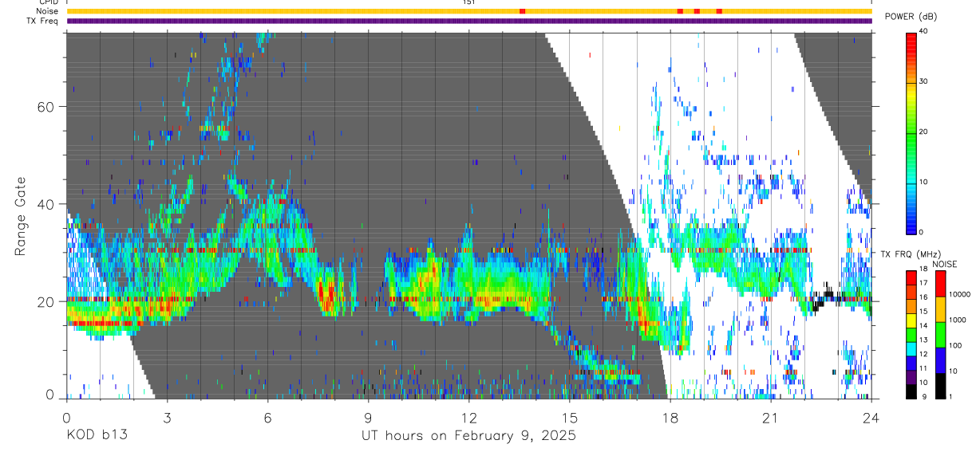Click the x-axis tick label 3
Viewport: 980px width, 452px height.
click(x=167, y=418)
